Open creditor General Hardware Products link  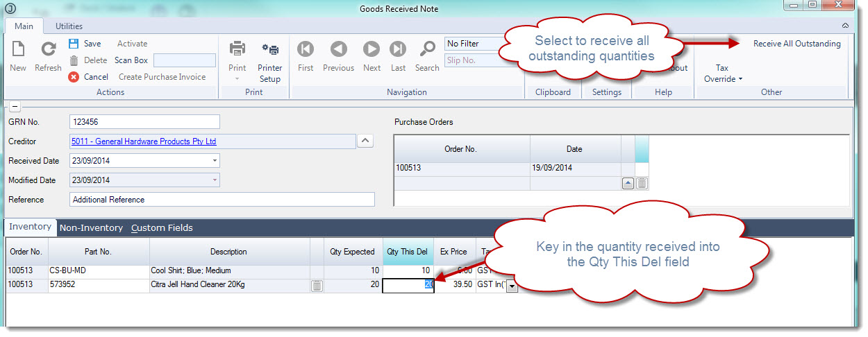[x=144, y=141]
